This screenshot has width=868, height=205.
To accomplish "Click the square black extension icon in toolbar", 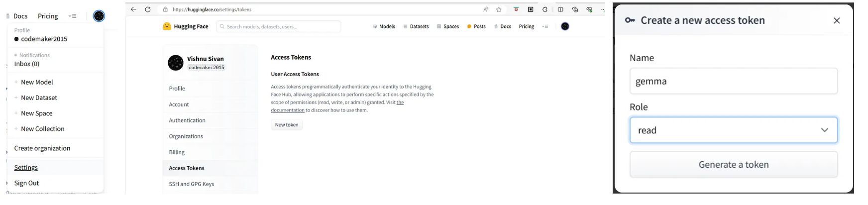I will point(531,9).
